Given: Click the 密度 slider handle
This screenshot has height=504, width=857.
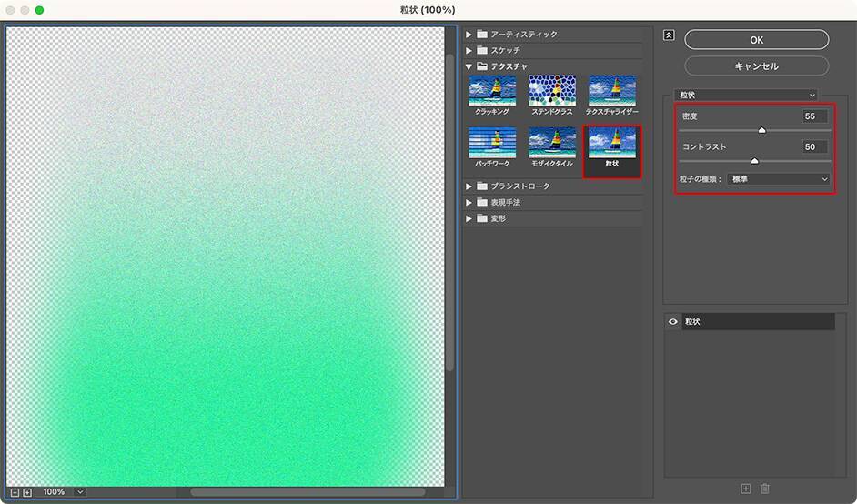Looking at the screenshot, I should (x=761, y=130).
